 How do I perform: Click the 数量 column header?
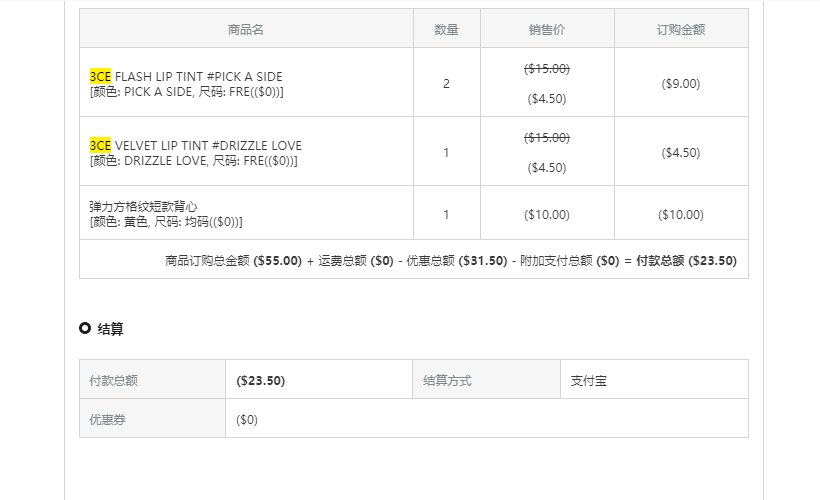click(x=446, y=29)
